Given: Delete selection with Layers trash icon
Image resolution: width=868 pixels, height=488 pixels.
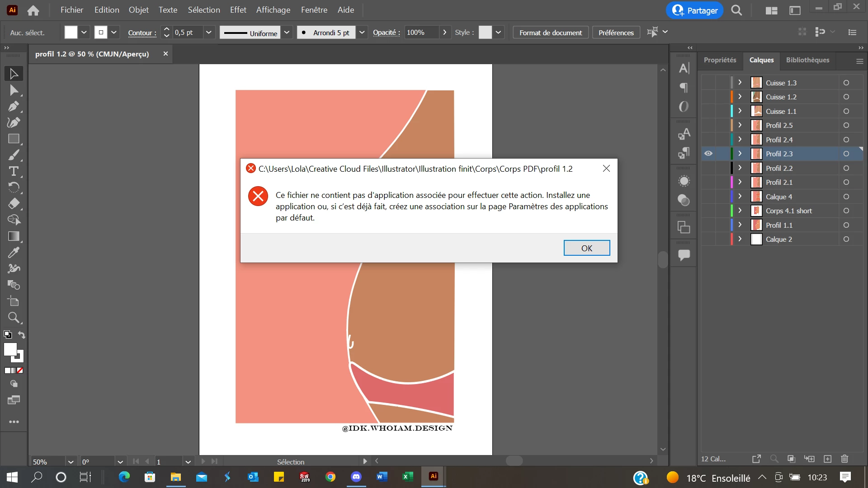Looking at the screenshot, I should point(844,459).
